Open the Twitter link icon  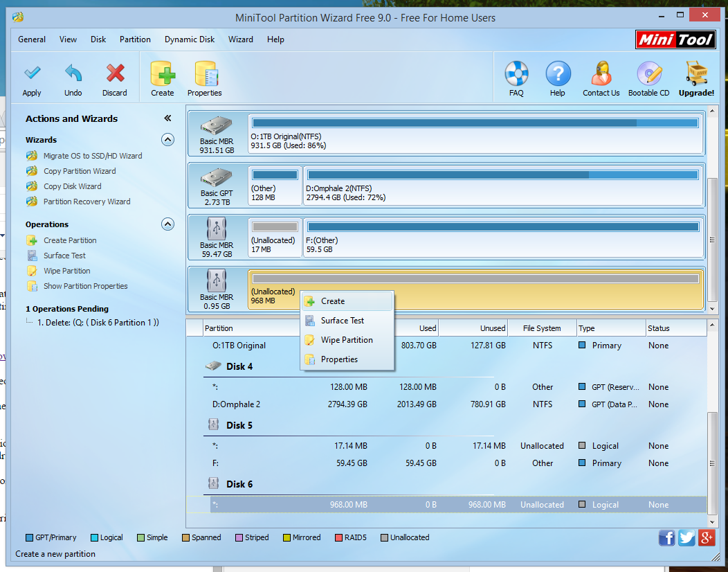click(x=686, y=538)
